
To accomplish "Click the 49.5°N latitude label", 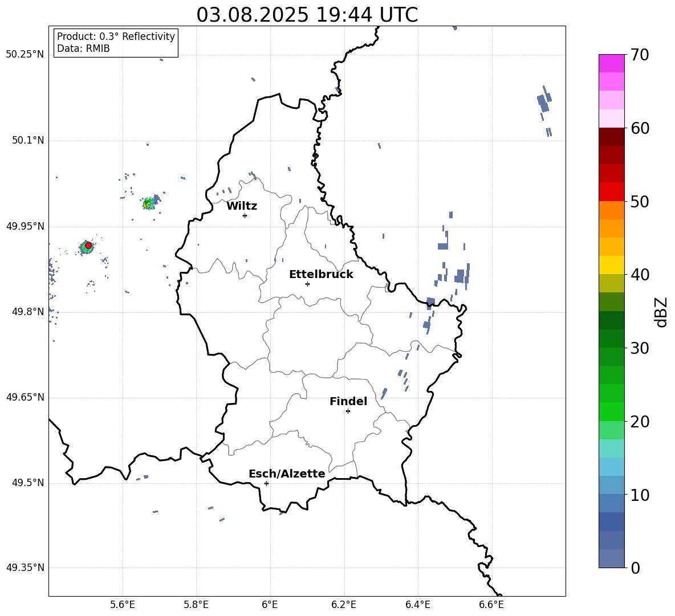I will (x=28, y=483).
